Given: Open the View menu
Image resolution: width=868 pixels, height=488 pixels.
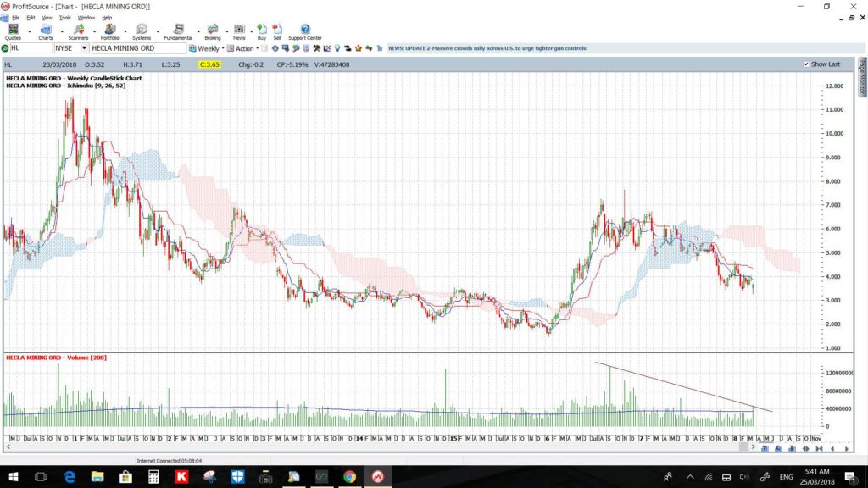Looking at the screenshot, I should pos(47,18).
